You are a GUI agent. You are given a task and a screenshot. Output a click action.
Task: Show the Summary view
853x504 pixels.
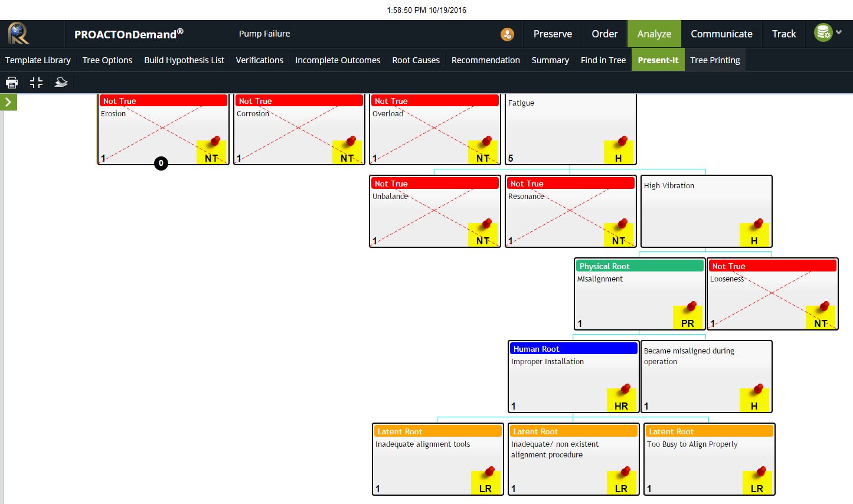(550, 60)
